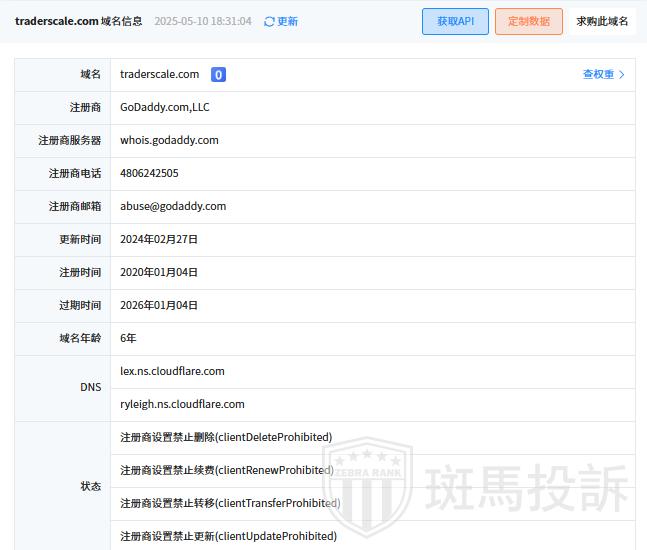Click DNS entry ryleigh.ns.cloudflare.com
This screenshot has width=647, height=550.
pyautogui.click(x=182, y=404)
